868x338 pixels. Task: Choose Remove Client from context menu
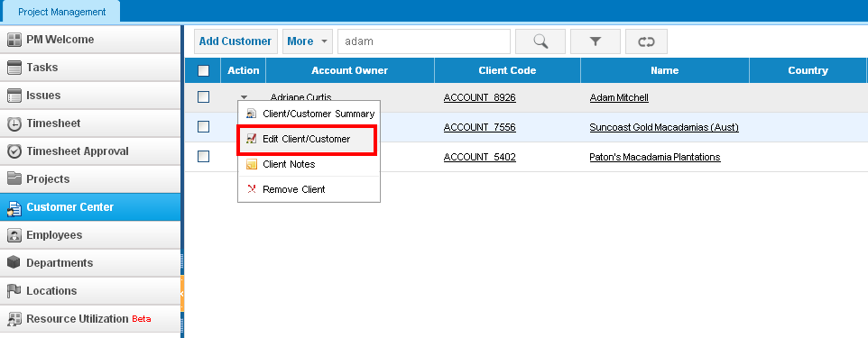coord(309,189)
